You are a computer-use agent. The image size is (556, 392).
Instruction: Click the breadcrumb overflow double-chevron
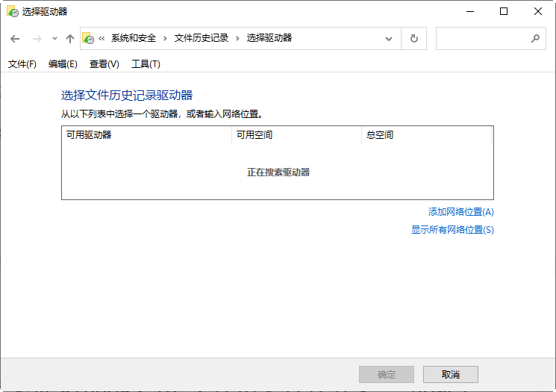(101, 38)
